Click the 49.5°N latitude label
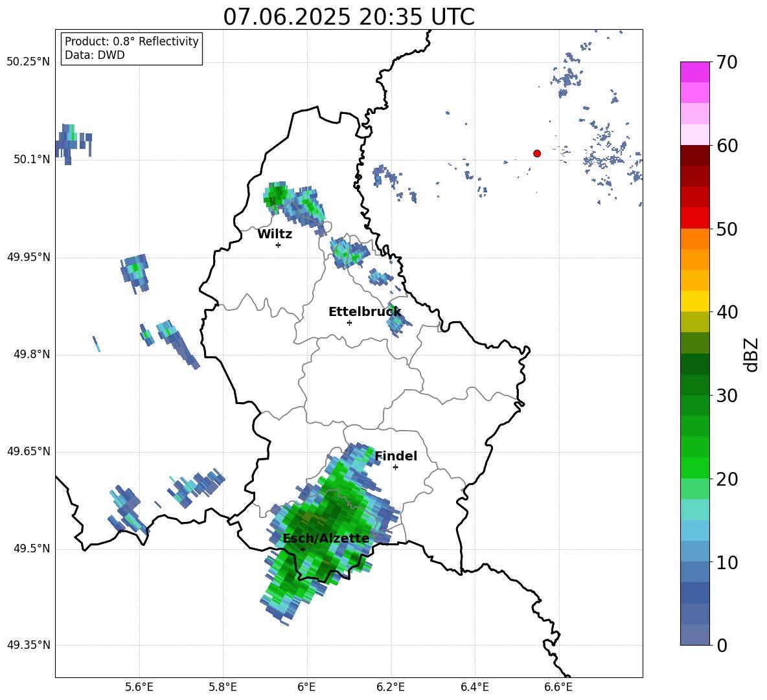767x700 pixels. coord(31,549)
